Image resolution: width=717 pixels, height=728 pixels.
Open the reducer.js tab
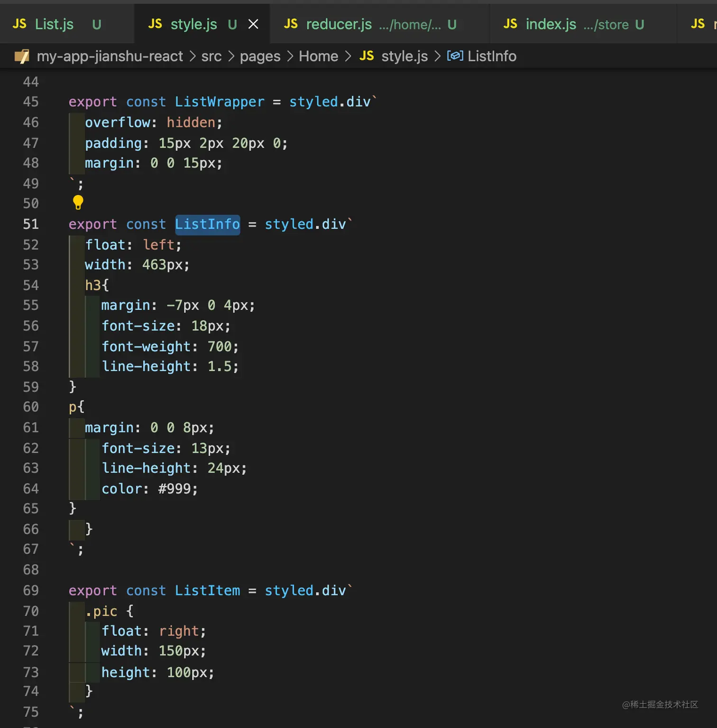379,24
